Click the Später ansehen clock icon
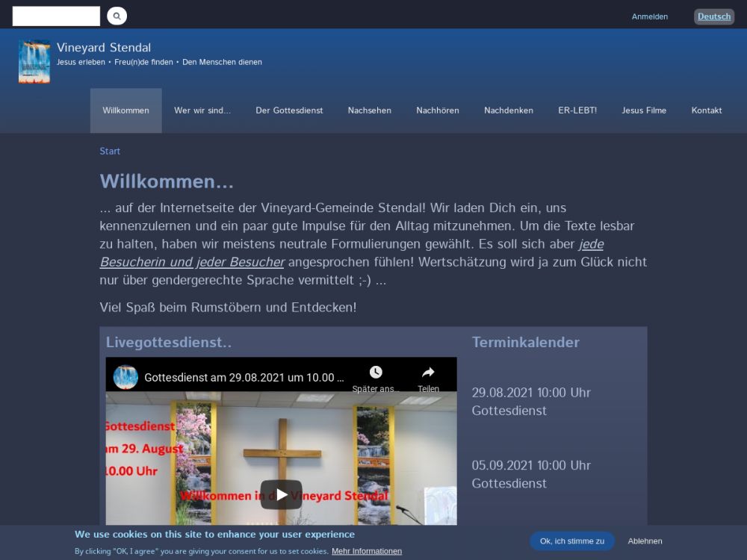Image resolution: width=747 pixels, height=560 pixels. click(376, 373)
